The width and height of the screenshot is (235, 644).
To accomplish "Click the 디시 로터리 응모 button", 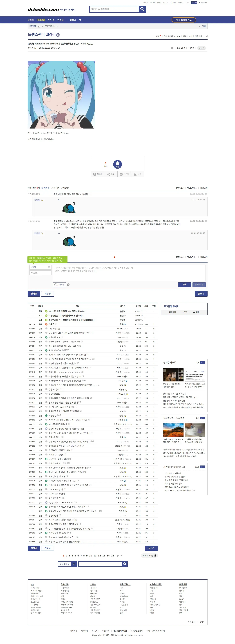I will pos(184,20).
